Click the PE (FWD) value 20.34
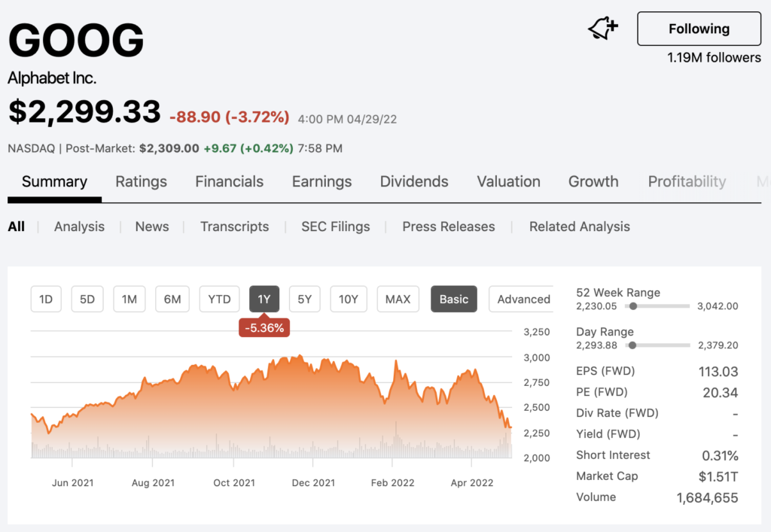Image resolution: width=771 pixels, height=532 pixels. pos(720,393)
